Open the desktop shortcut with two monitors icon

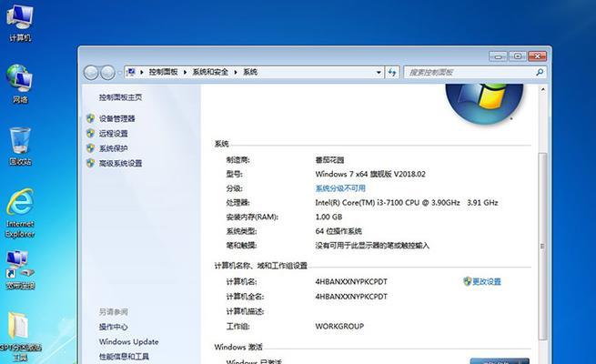point(20,269)
